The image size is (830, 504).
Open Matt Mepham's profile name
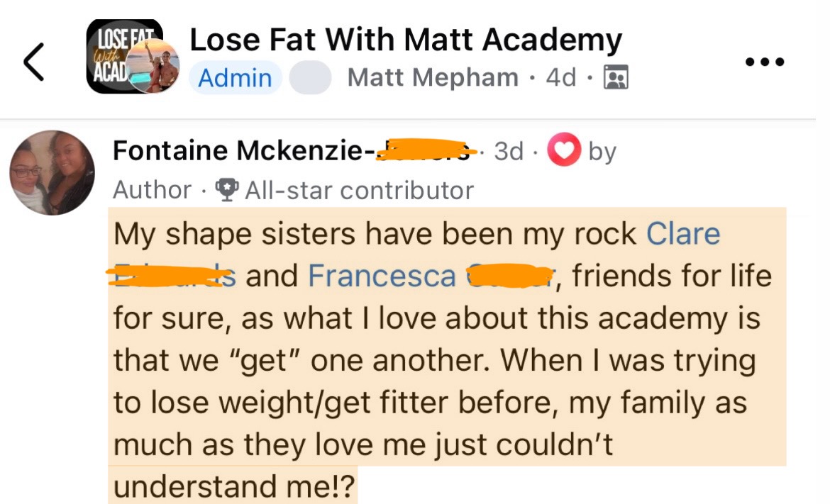433,78
